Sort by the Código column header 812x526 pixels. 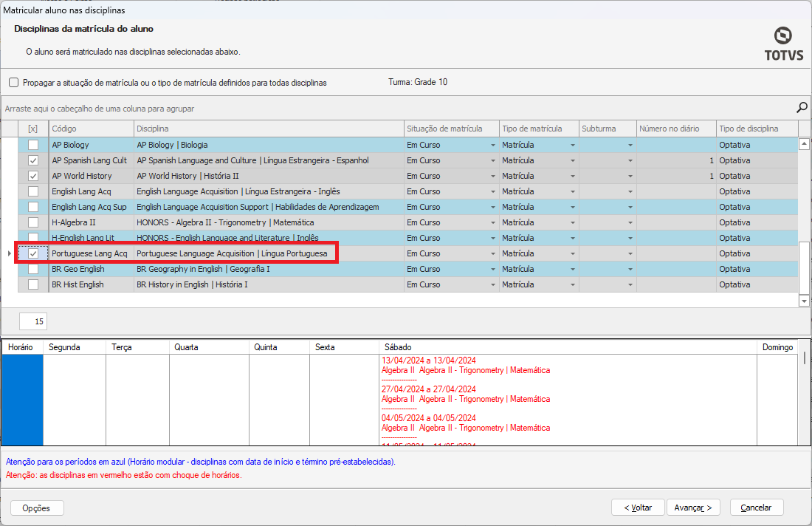click(x=91, y=129)
